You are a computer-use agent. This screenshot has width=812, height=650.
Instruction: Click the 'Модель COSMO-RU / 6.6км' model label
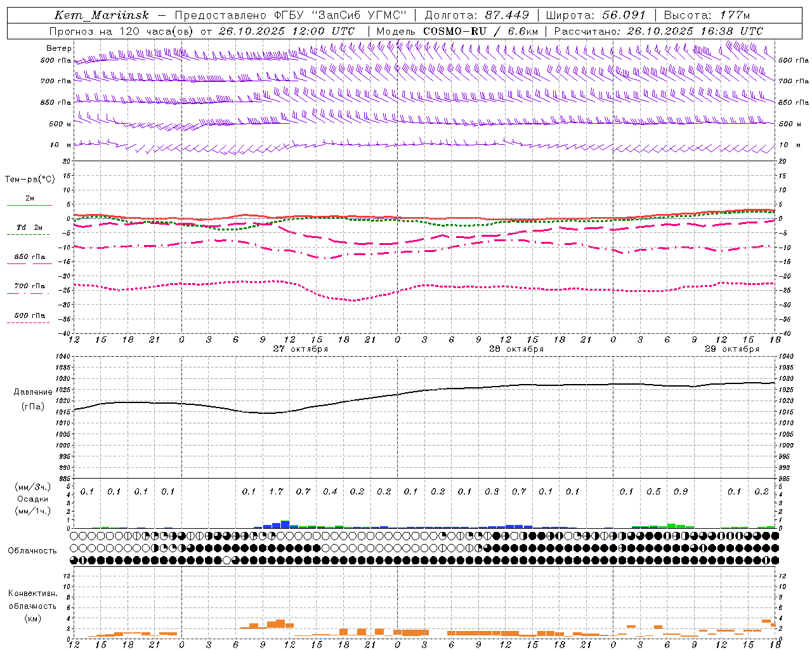457,31
